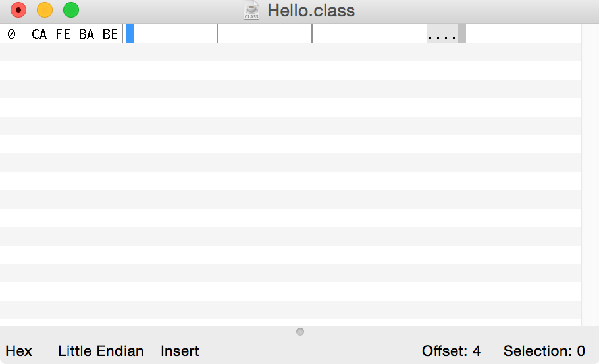Select the CA hex byte
The image size is (599, 364).
(39, 34)
